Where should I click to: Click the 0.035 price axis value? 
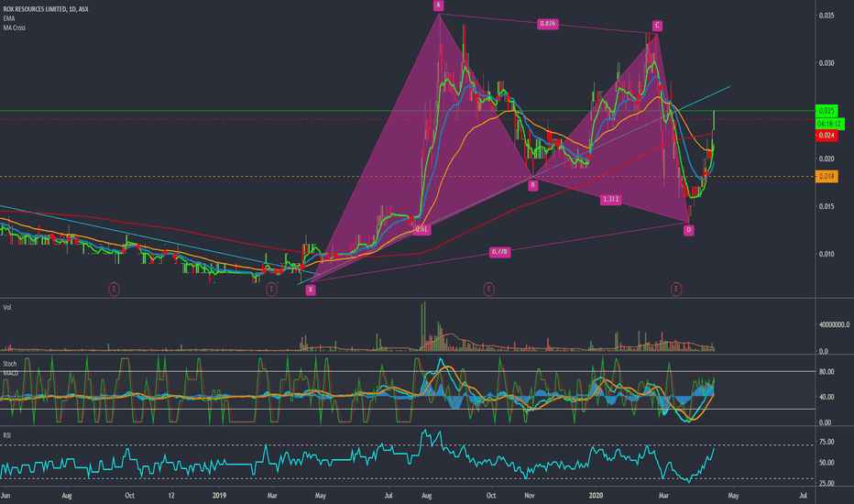point(827,16)
